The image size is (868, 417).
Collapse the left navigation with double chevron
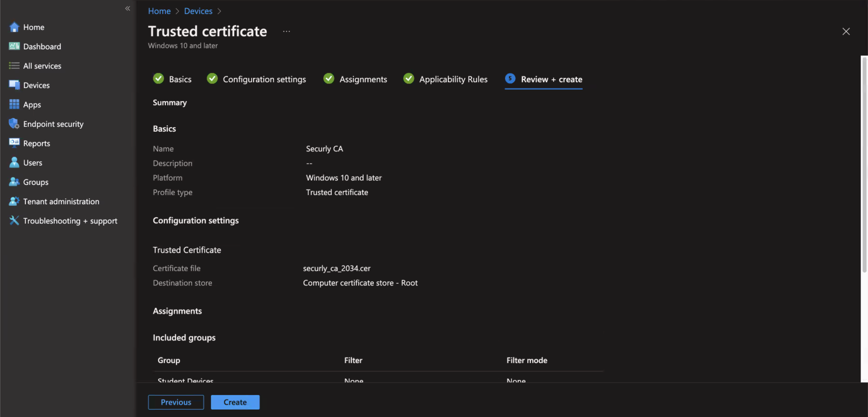point(127,9)
